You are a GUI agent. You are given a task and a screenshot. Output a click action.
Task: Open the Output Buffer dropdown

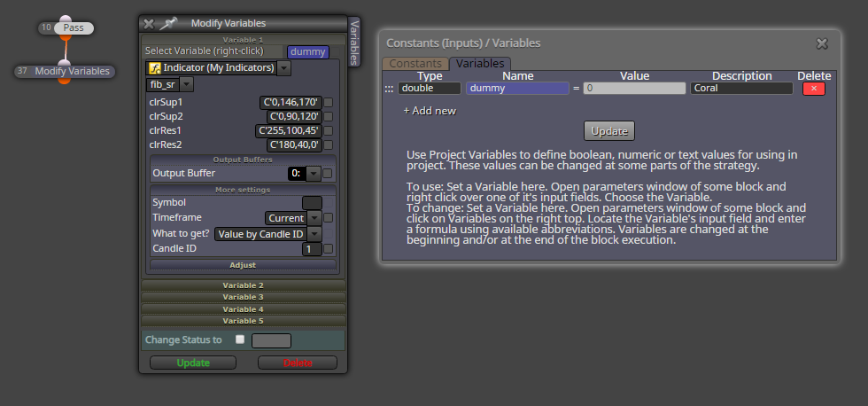coord(314,174)
